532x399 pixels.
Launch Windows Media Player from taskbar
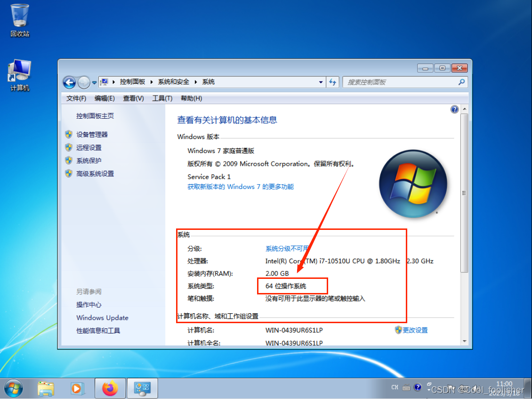(77, 389)
